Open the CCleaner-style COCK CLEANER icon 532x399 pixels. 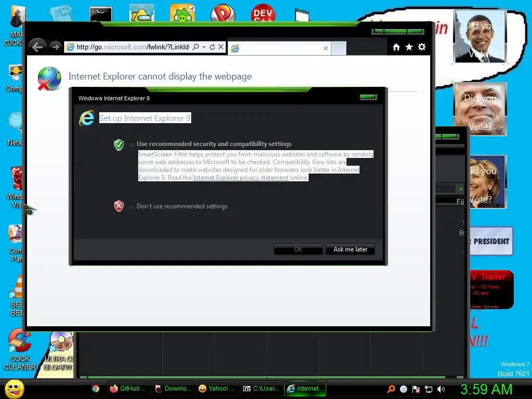(20, 350)
